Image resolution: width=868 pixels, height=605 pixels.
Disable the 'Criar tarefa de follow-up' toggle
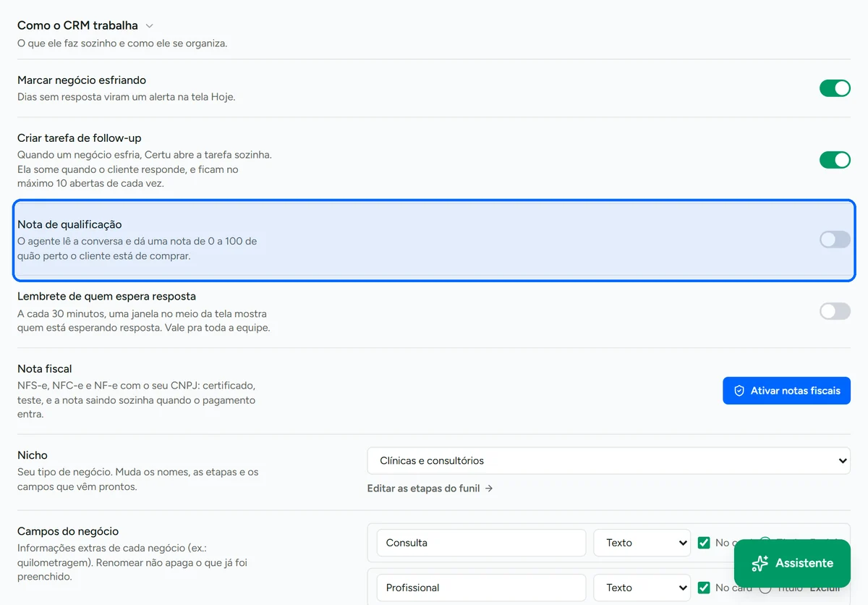pyautogui.click(x=835, y=160)
